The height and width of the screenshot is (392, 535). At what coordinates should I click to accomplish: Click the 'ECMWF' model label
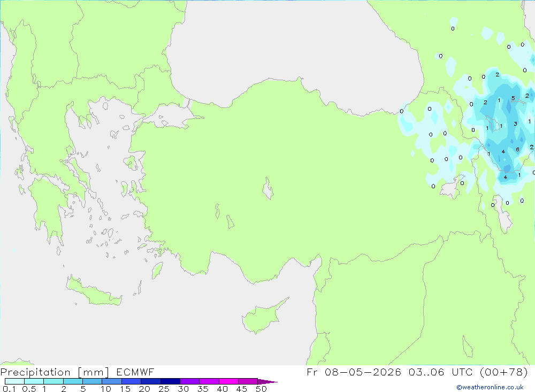coord(135,372)
